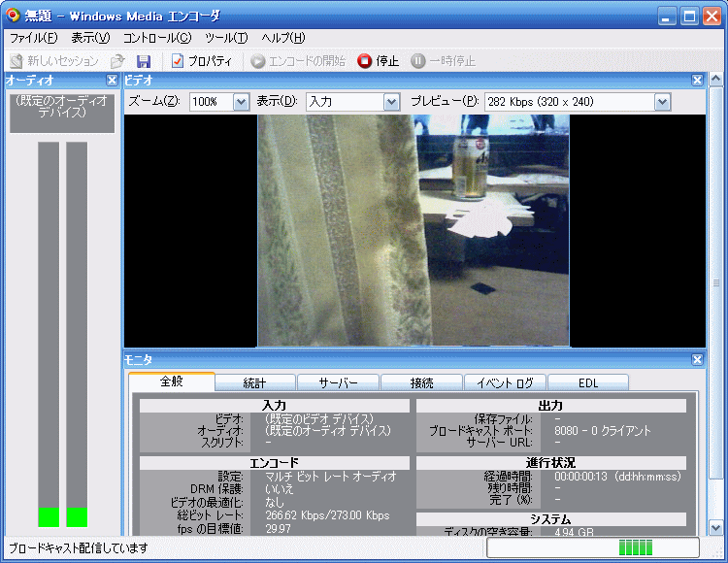The image size is (728, 563).
Task: Close the Video (ビデオ) panel
Action: [697, 81]
